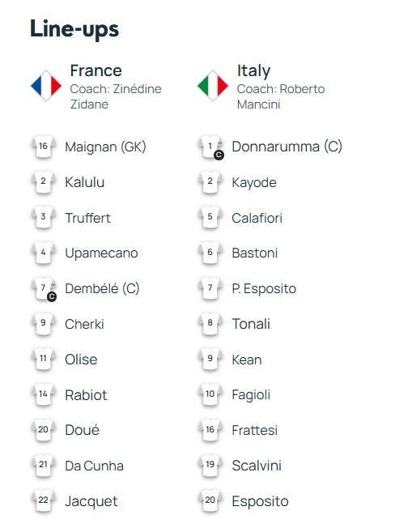Click Maignan's number 16 shirt icon
The height and width of the screenshot is (532, 395).
click(43, 147)
